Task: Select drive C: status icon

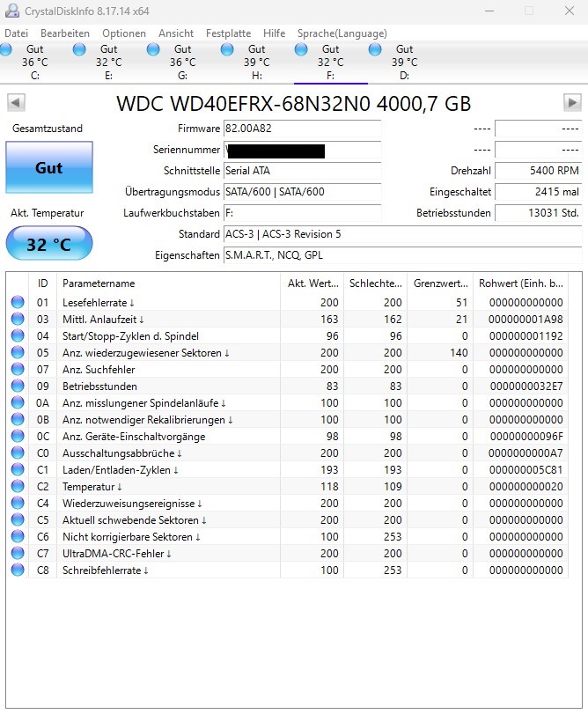Action: [5, 49]
